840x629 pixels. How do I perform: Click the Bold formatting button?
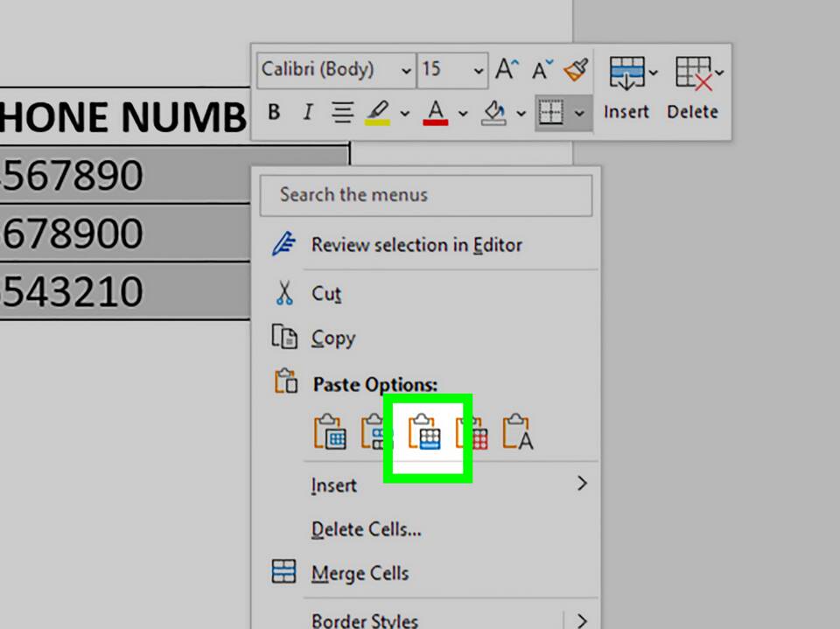[x=274, y=112]
